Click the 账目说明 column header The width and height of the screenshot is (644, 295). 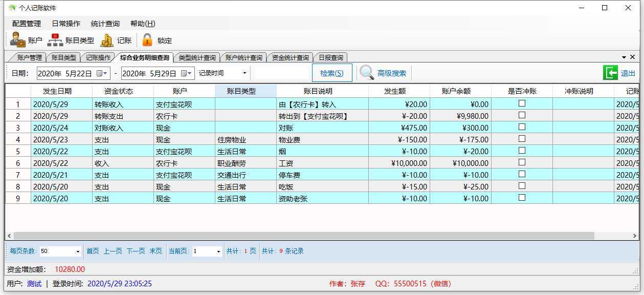(x=322, y=91)
